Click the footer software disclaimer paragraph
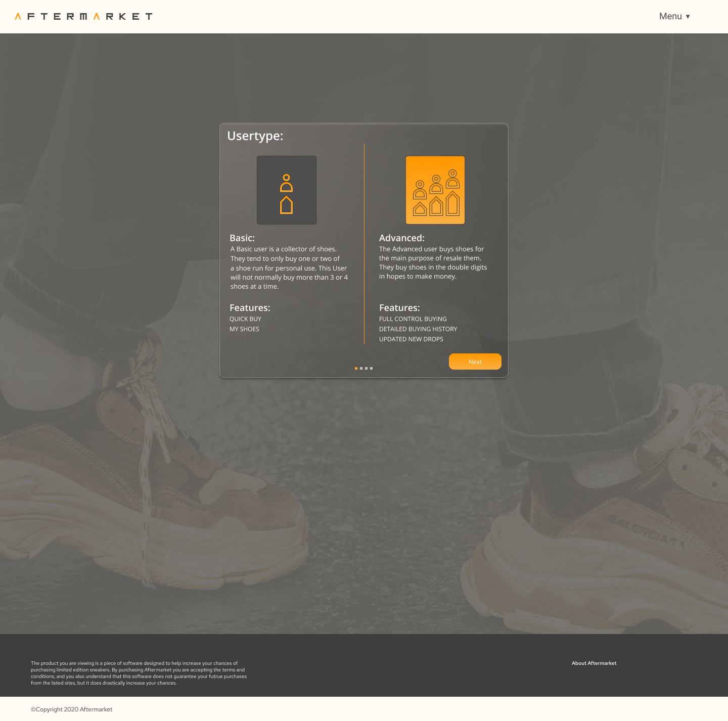Image resolution: width=728 pixels, height=721 pixels. (139, 673)
